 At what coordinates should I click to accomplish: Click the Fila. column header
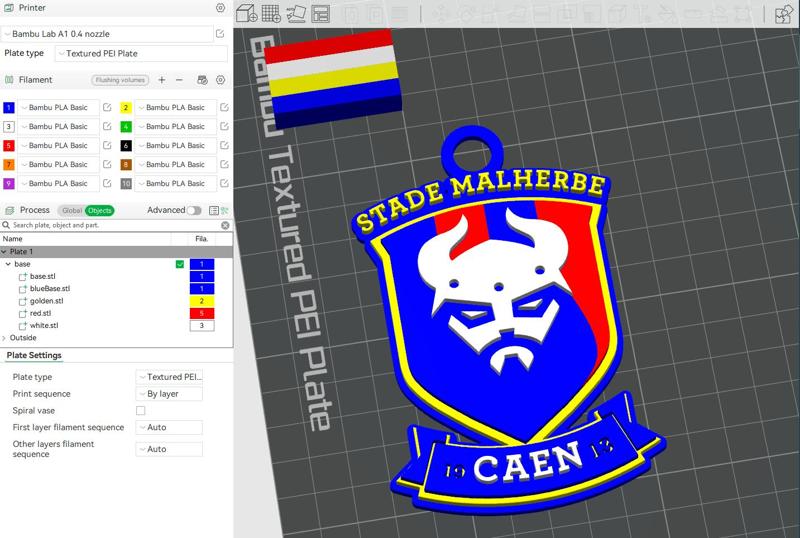pyautogui.click(x=202, y=238)
